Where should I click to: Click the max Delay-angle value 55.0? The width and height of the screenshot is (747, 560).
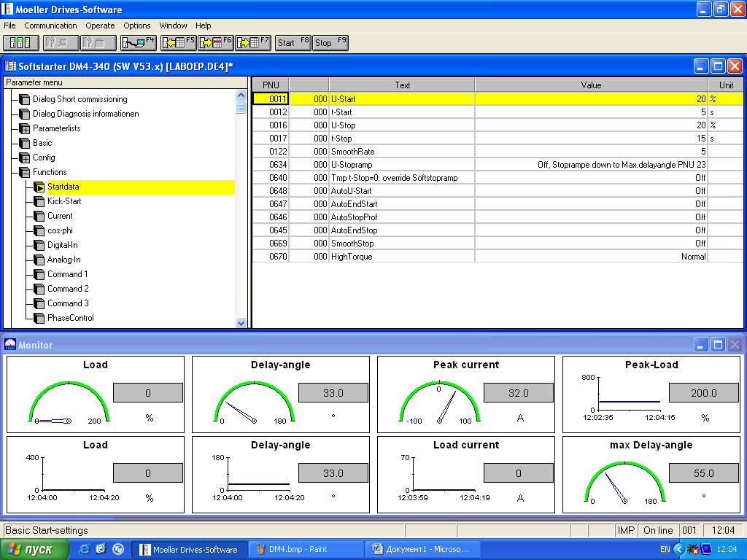click(x=704, y=473)
